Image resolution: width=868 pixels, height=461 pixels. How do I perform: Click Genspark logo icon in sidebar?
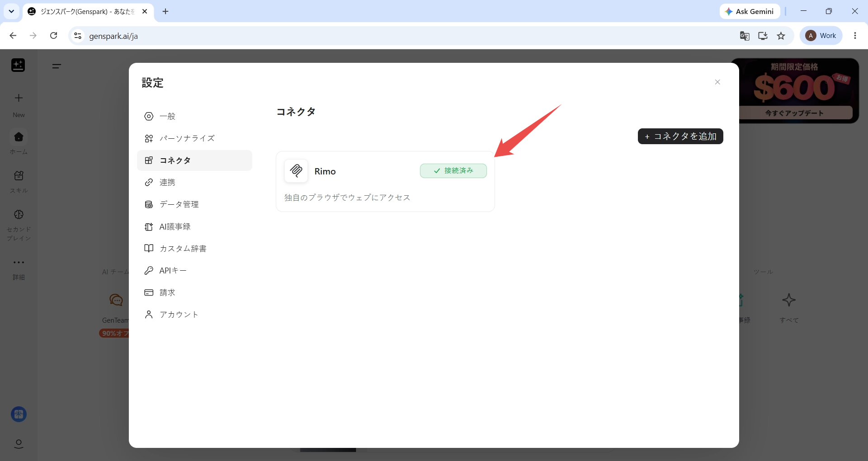click(18, 65)
